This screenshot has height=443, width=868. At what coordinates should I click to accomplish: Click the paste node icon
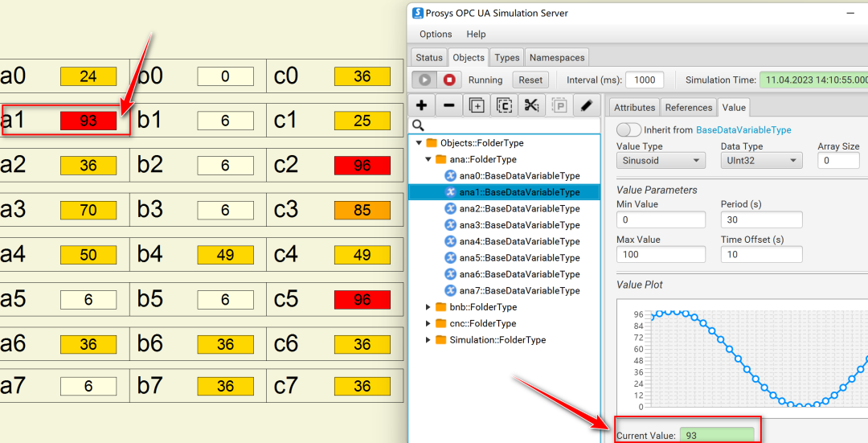559,105
